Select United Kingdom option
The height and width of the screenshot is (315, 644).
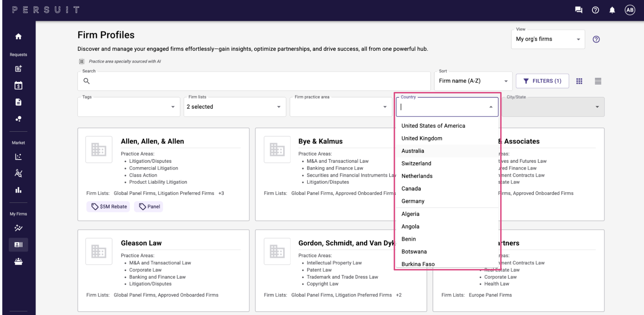point(447,138)
